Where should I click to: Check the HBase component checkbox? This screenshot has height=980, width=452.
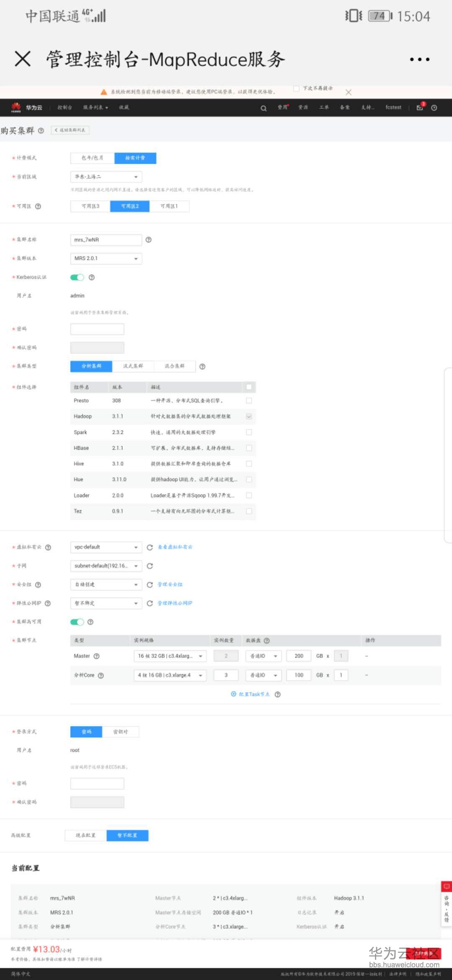point(249,448)
